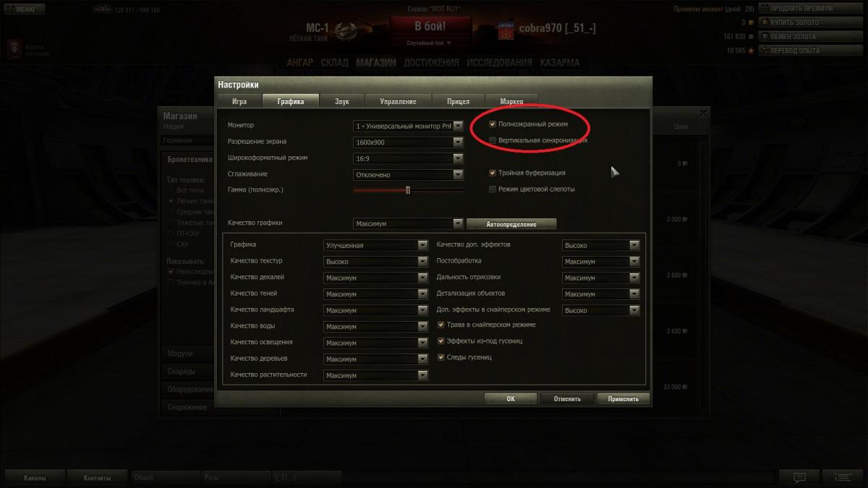868x488 pixels.
Task: Click the Общий chat channel field
Action: [166, 477]
